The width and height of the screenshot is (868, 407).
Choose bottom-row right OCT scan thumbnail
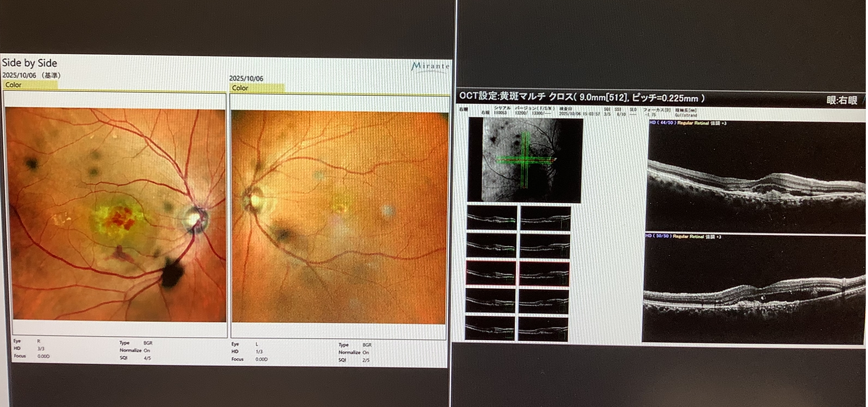tap(543, 328)
